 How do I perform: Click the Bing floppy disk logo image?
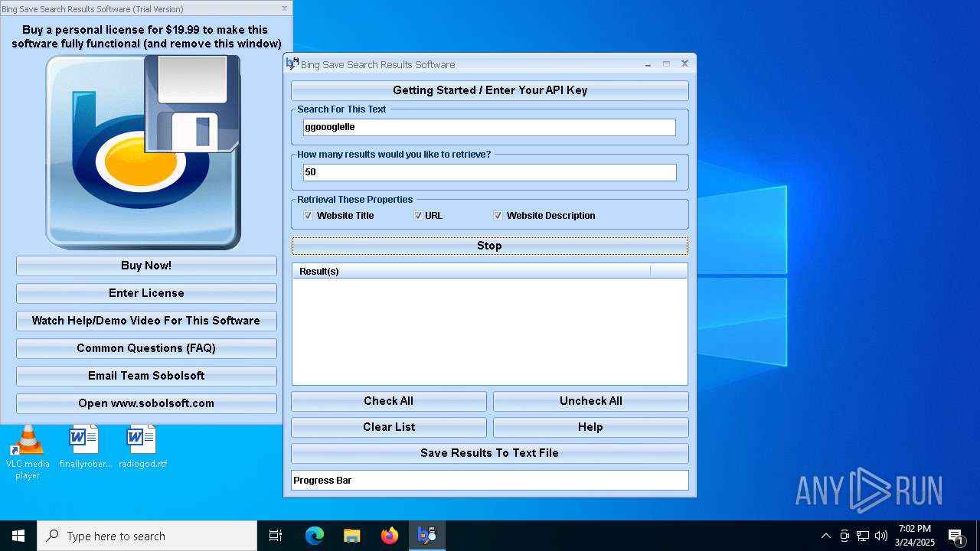(x=143, y=152)
